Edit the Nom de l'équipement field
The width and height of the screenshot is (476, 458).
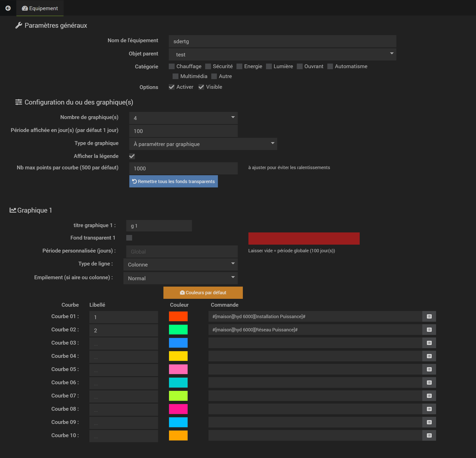[x=283, y=41]
